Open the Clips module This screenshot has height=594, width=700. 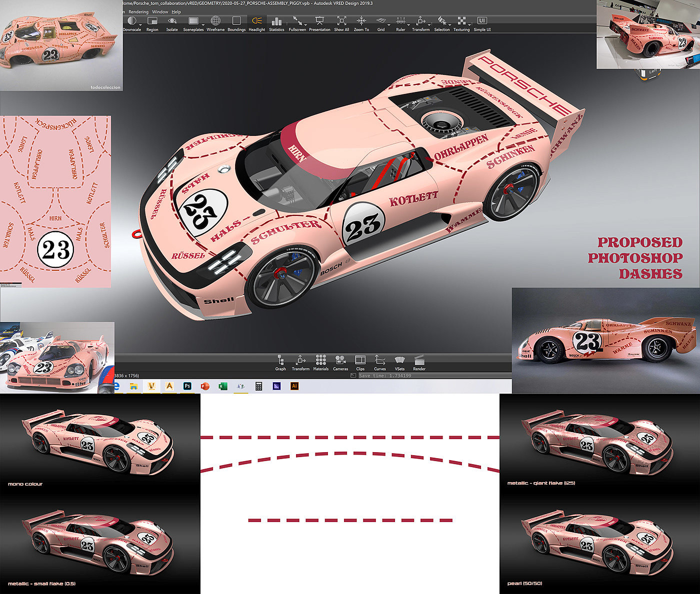point(360,361)
